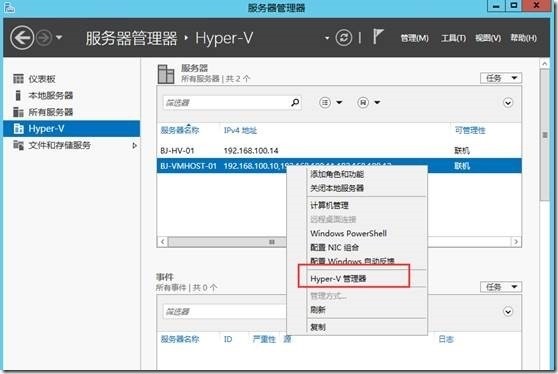Sort events by 服务器名称 column
Image resolution: width=558 pixels, height=374 pixels.
[x=180, y=339]
